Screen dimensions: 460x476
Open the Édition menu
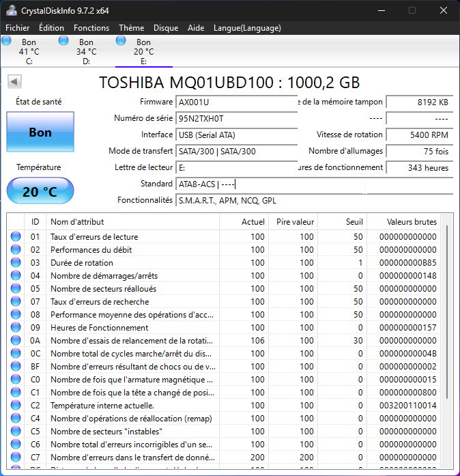51,28
